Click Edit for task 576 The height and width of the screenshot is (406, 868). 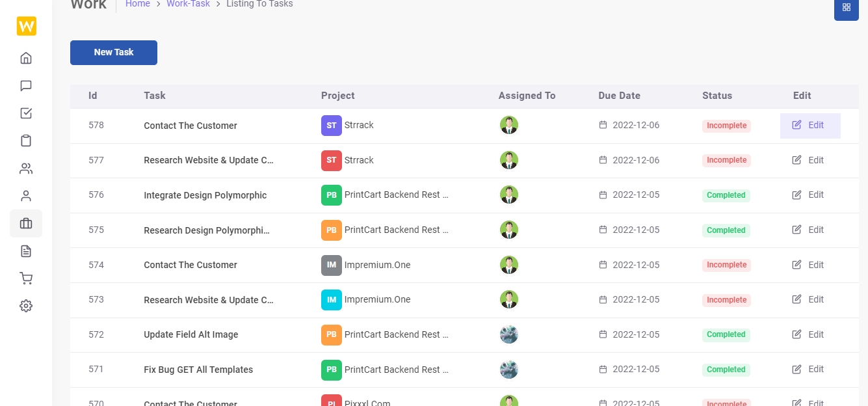click(x=808, y=195)
